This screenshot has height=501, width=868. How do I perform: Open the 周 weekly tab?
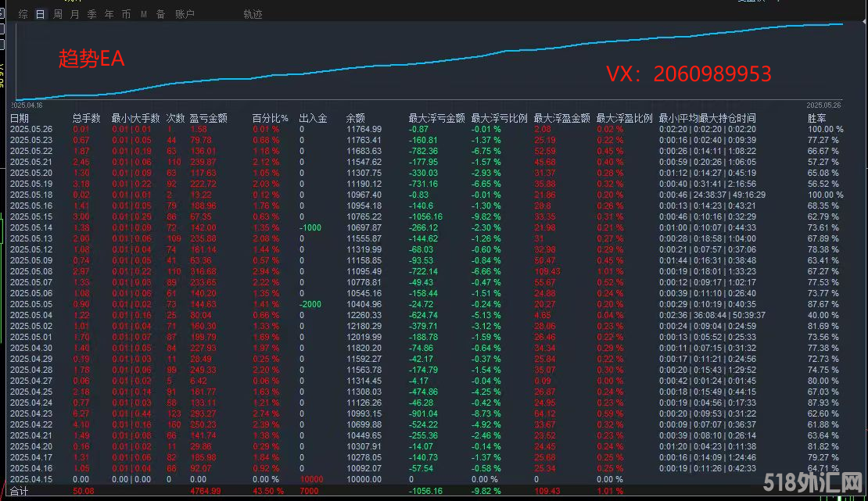click(x=58, y=14)
